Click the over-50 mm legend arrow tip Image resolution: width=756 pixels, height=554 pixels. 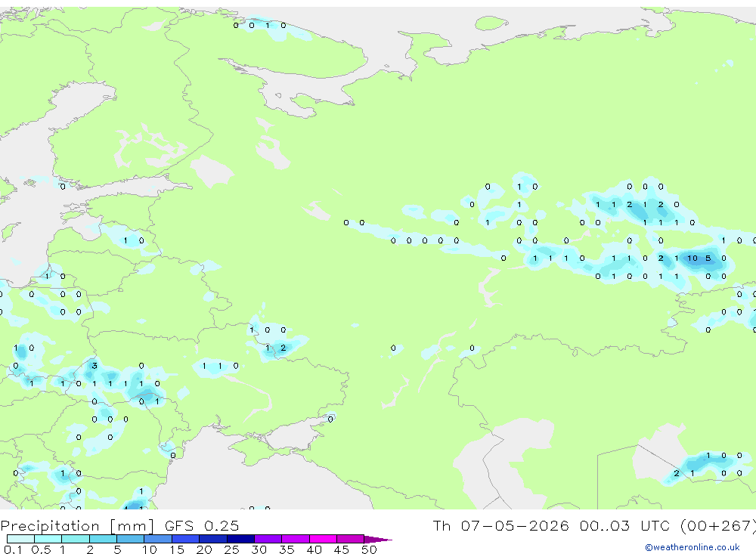(x=379, y=539)
